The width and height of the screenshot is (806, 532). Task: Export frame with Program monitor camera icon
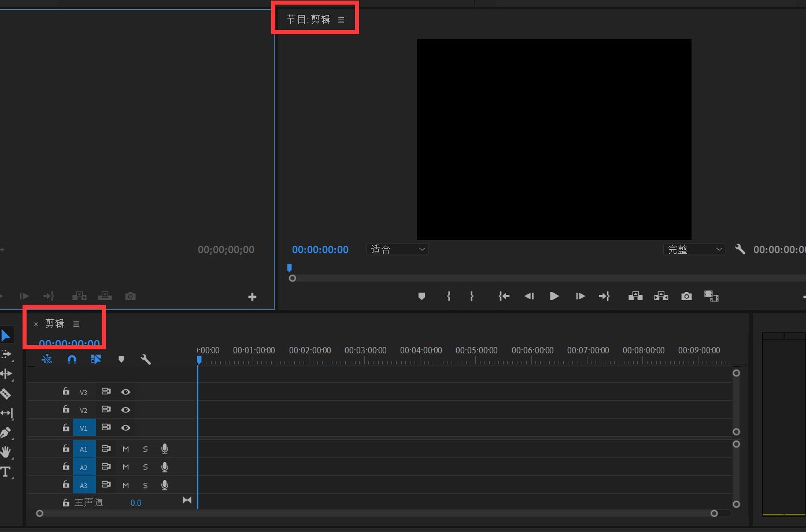[686, 296]
